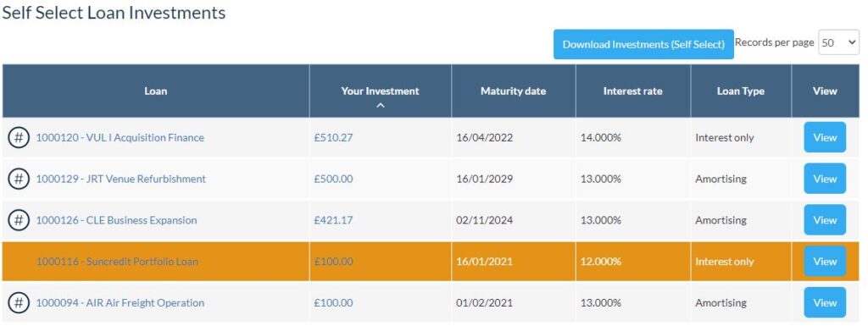Click CLE Business Expansion's Amortising type
868x326 pixels.
(721, 220)
